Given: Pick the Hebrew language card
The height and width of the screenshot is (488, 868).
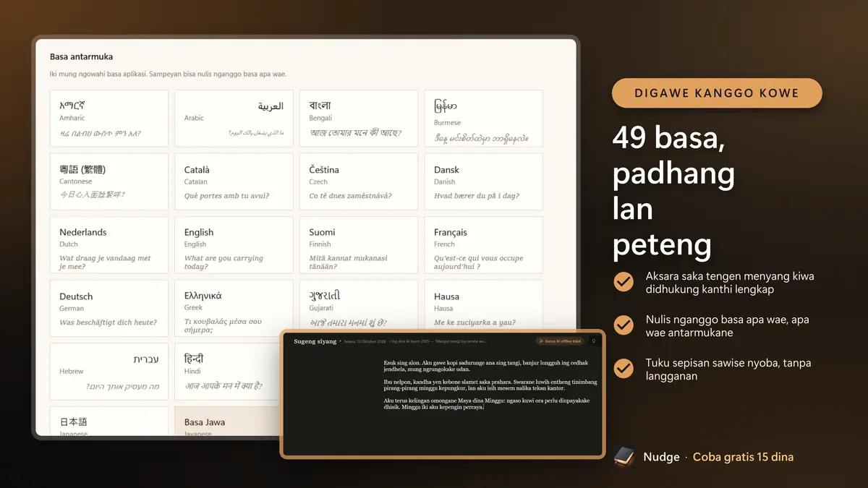Looking at the screenshot, I should (x=109, y=372).
